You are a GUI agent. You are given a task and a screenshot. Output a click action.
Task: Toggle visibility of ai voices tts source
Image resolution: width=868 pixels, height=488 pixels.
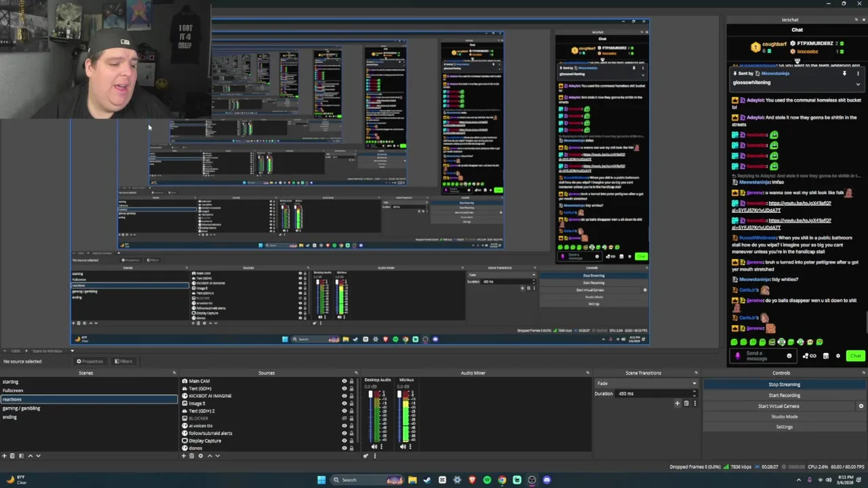[344, 426]
